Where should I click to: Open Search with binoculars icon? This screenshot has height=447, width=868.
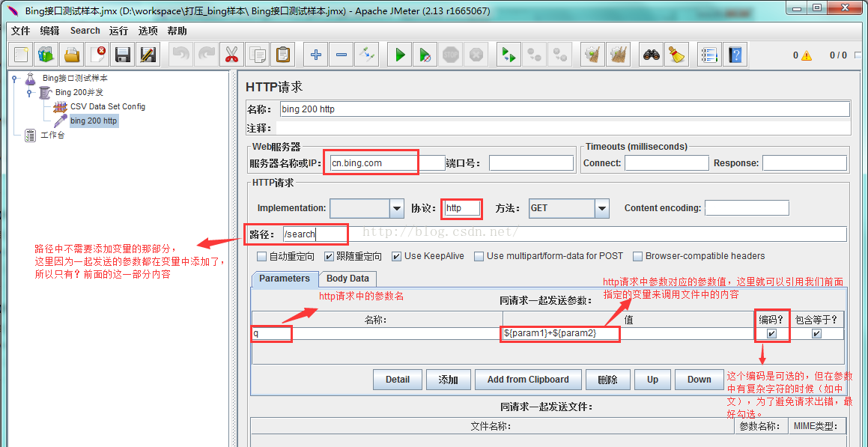[x=651, y=54]
